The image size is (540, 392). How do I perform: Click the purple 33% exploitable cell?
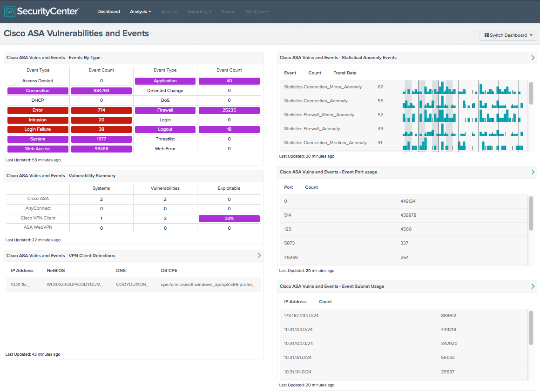(229, 219)
